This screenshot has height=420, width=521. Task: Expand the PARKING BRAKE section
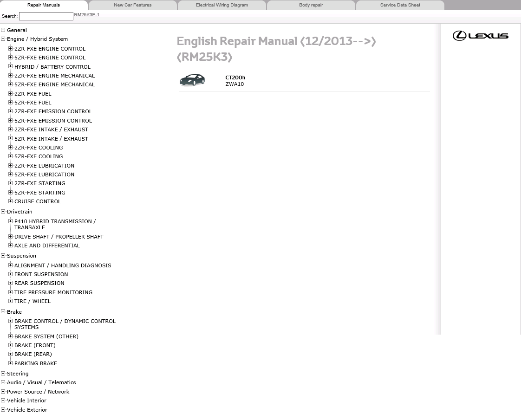(x=10, y=363)
